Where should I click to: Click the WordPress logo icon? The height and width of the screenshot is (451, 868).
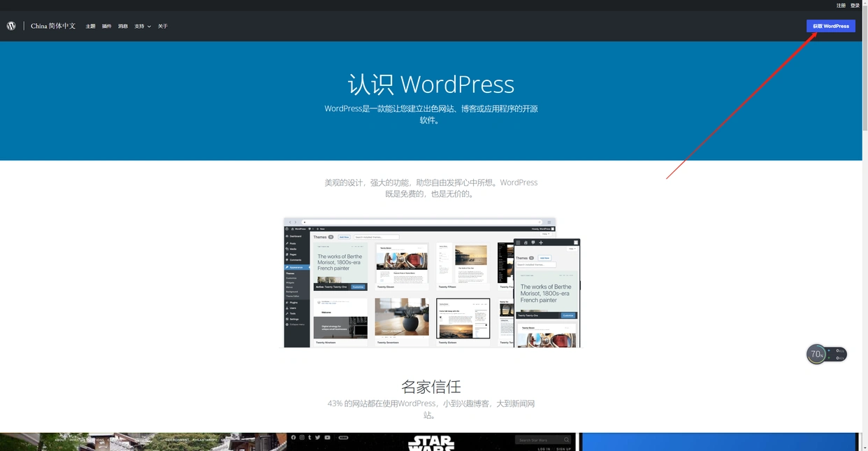(11, 26)
